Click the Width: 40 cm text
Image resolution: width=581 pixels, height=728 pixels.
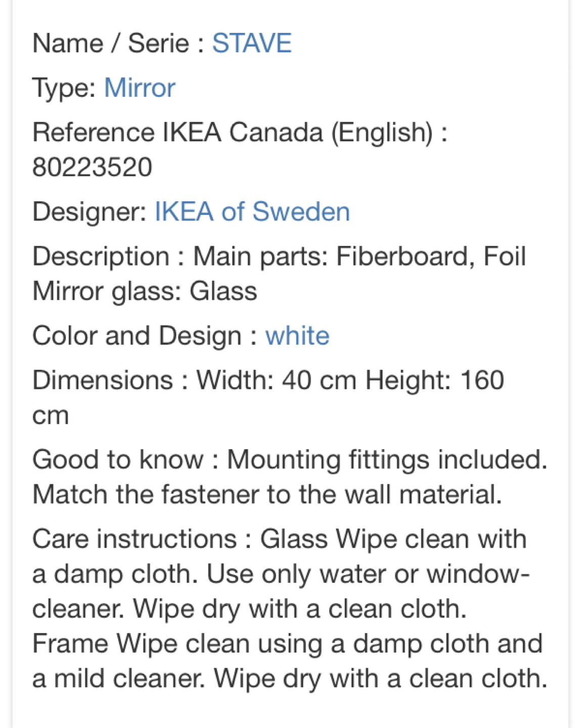tap(277, 380)
